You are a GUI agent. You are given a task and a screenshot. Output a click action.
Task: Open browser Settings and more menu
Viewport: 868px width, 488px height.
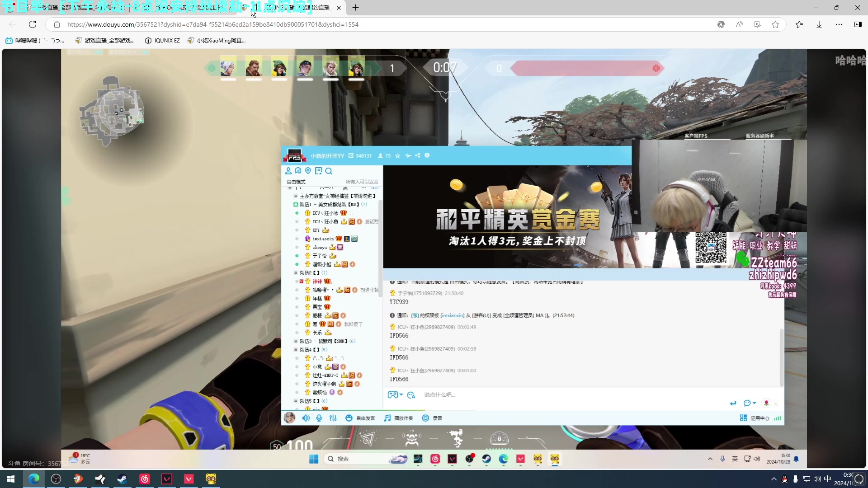[839, 24]
